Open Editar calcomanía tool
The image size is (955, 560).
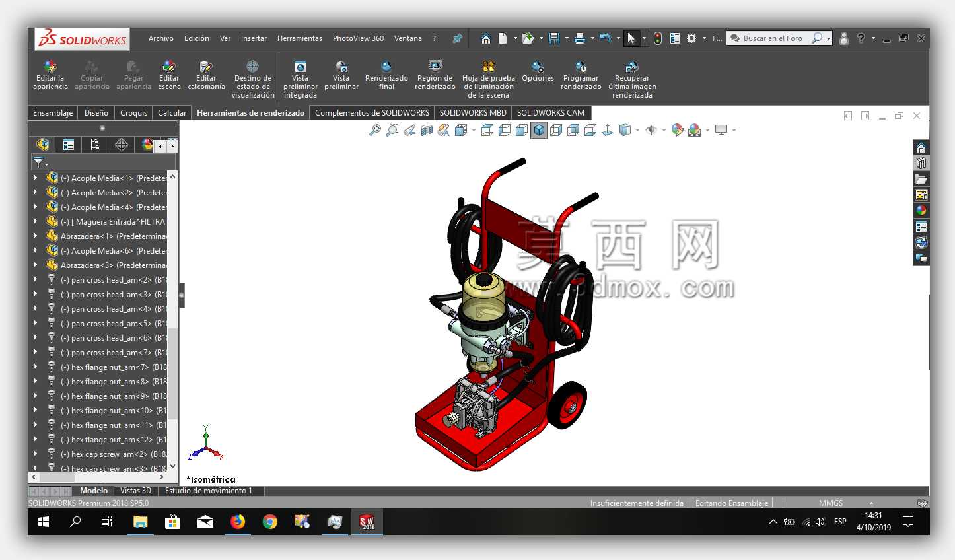tap(206, 75)
